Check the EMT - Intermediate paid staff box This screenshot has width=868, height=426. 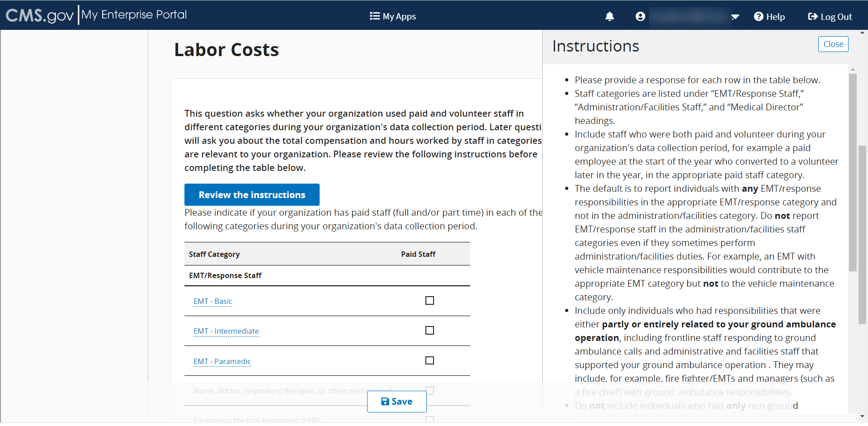[x=429, y=331]
